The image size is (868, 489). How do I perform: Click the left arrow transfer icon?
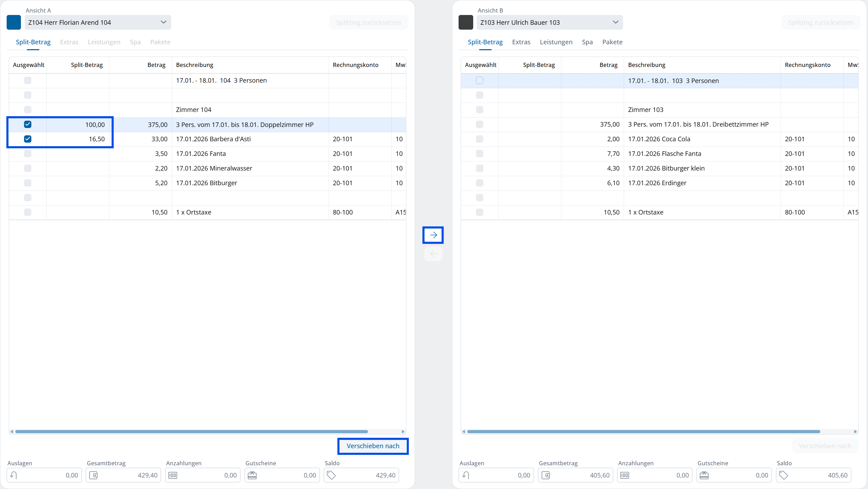pos(433,254)
